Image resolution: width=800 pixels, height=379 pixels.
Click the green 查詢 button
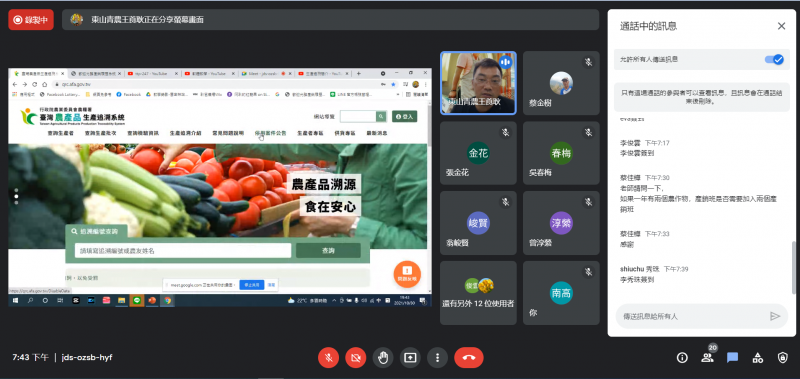click(x=328, y=250)
